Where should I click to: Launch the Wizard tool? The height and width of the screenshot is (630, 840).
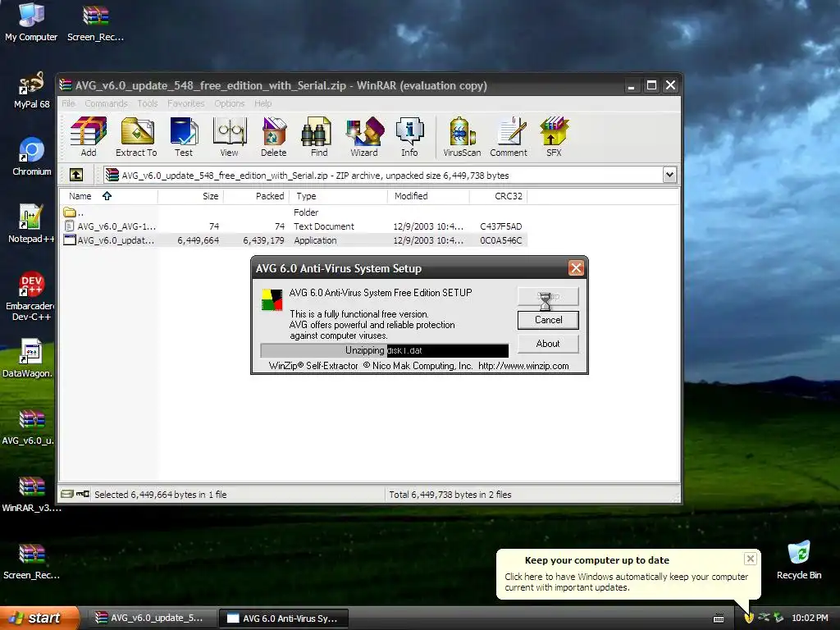click(364, 137)
